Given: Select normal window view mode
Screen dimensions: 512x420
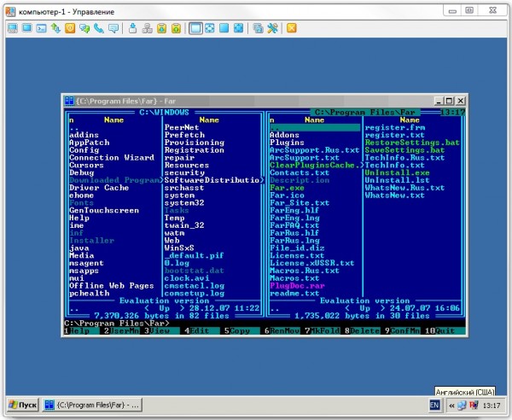Looking at the screenshot, I should [195, 28].
